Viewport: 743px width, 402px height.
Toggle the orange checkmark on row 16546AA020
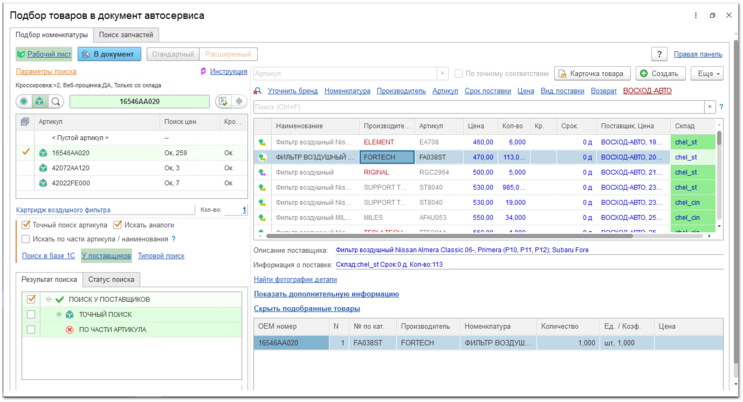click(26, 153)
